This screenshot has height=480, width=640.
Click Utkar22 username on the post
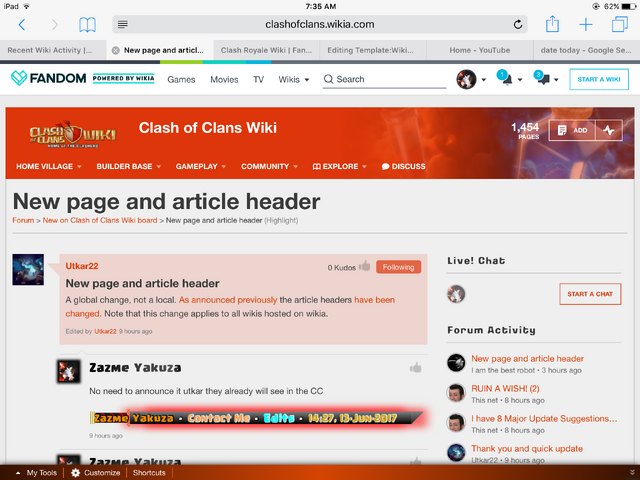click(x=82, y=266)
